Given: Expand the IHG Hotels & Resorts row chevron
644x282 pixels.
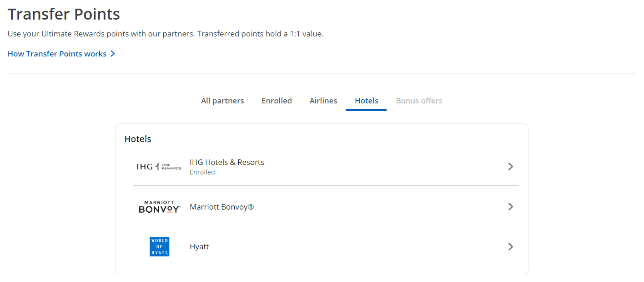Looking at the screenshot, I should pos(510,167).
